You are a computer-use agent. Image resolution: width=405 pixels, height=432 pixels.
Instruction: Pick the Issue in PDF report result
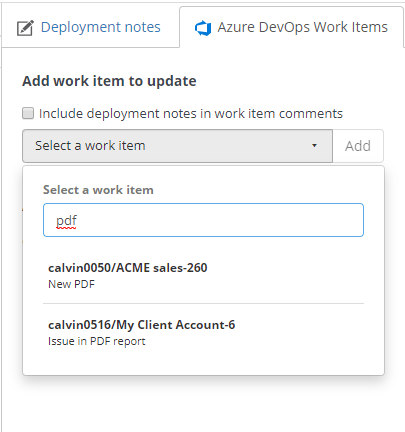click(97, 341)
